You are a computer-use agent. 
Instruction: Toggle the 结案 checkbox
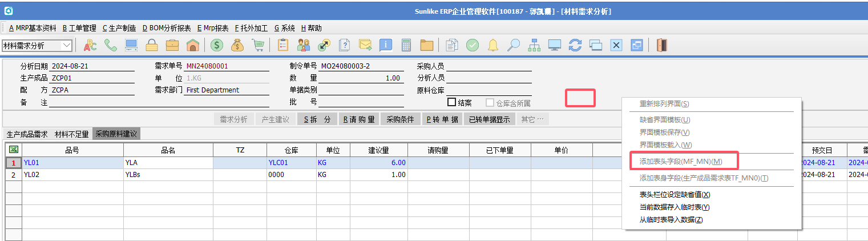tap(451, 102)
